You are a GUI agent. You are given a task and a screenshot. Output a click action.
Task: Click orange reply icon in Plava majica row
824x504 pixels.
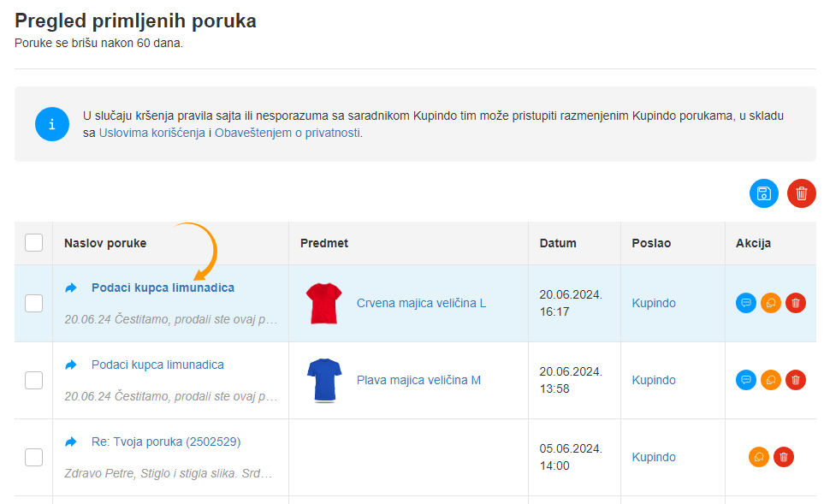pos(771,380)
